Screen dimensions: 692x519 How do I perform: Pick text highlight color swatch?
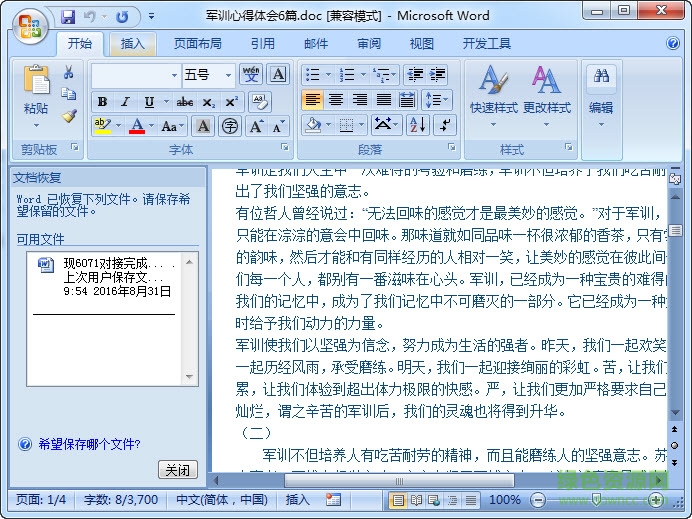(102, 127)
